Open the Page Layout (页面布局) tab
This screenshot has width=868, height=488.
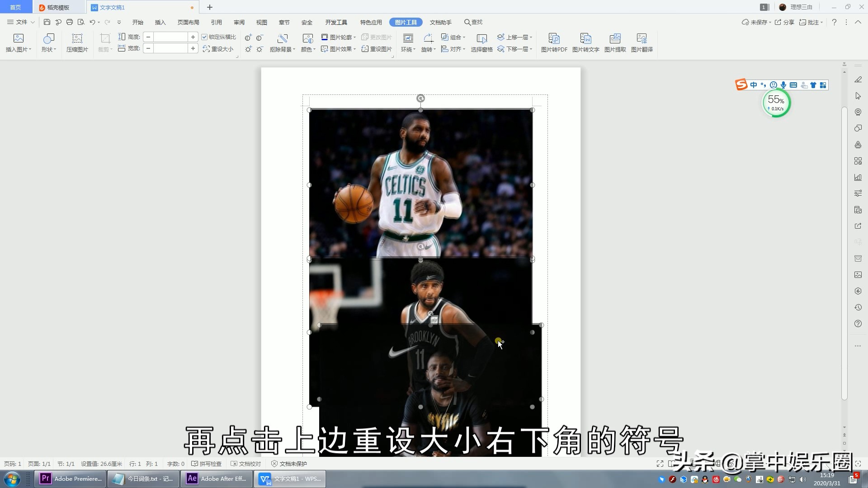[x=189, y=22]
